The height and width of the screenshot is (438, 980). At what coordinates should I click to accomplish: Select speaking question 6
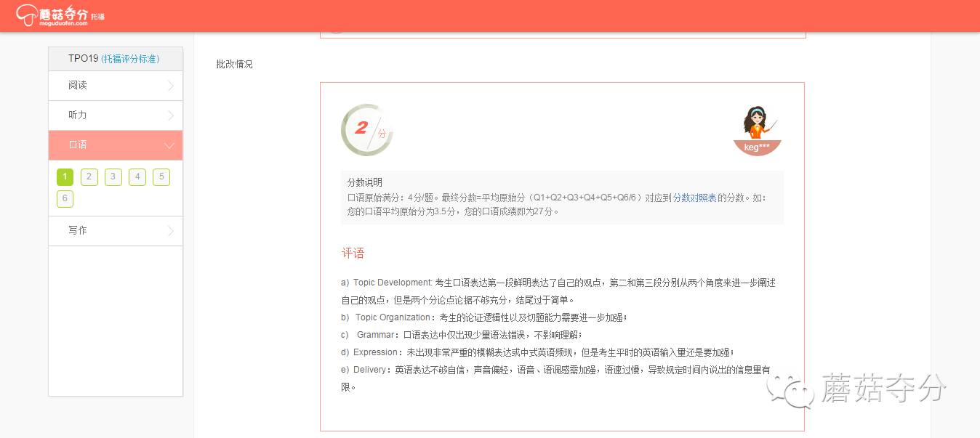click(65, 198)
